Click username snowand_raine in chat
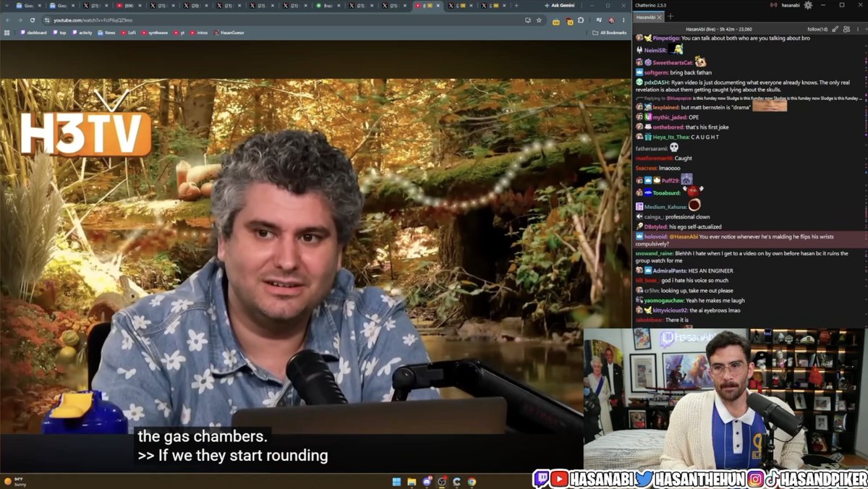The image size is (868, 489). [654, 253]
